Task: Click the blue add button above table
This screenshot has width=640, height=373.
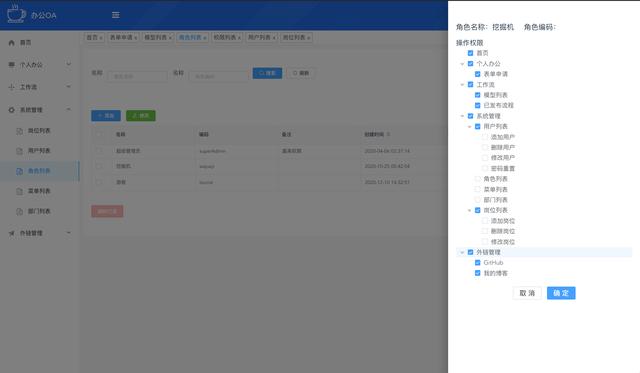Action: [x=106, y=116]
